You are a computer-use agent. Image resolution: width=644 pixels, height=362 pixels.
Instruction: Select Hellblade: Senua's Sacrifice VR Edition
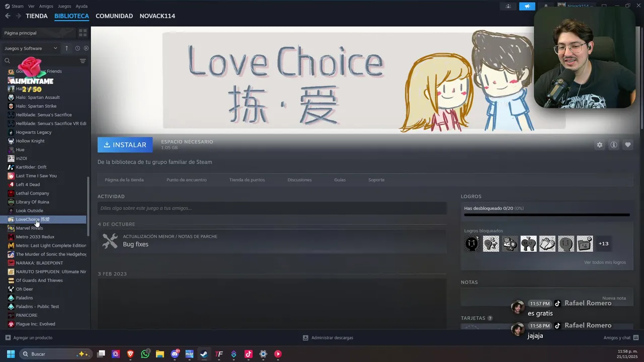pyautogui.click(x=51, y=124)
